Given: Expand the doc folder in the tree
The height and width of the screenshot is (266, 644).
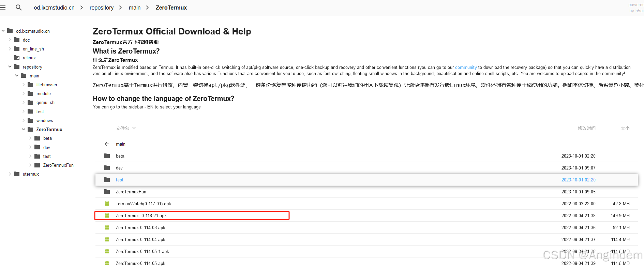Looking at the screenshot, I should 10,40.
